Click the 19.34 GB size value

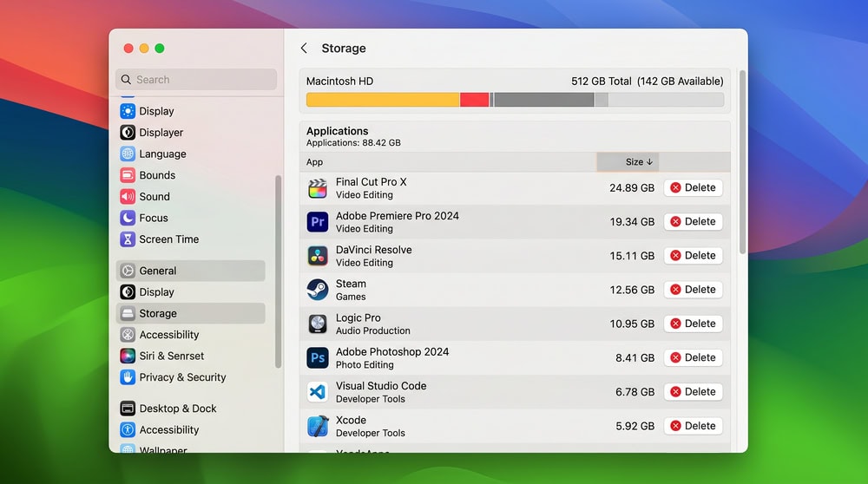point(632,222)
